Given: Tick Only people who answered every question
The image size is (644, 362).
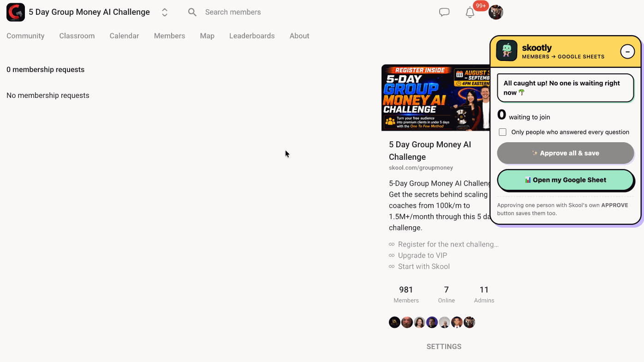Looking at the screenshot, I should click(x=503, y=132).
